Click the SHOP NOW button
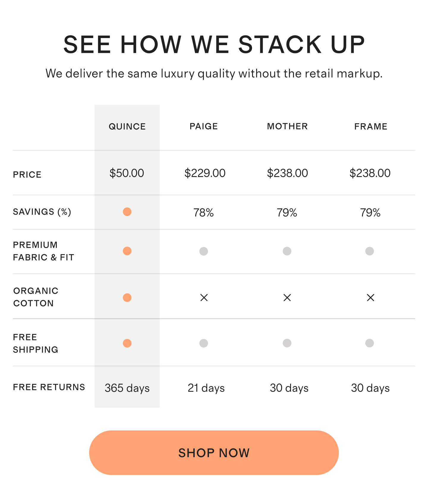428x504 pixels. 214,453
